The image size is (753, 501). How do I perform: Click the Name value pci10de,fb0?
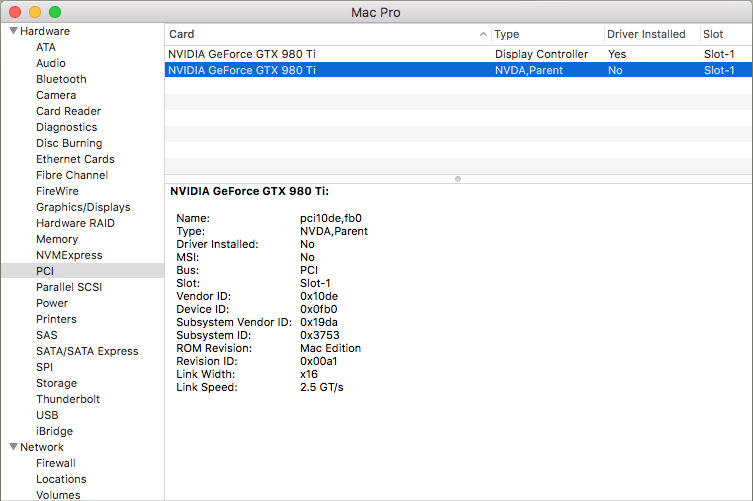coord(331,218)
